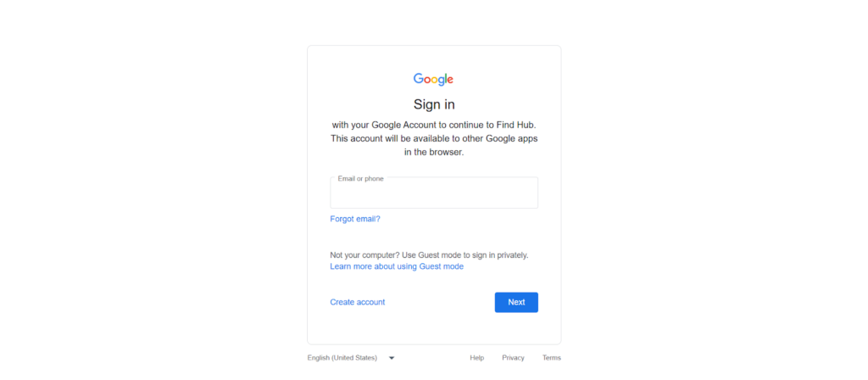Image resolution: width=868 pixels, height=380 pixels.
Task: Click the text mentioning Find Hub
Action: point(434,126)
